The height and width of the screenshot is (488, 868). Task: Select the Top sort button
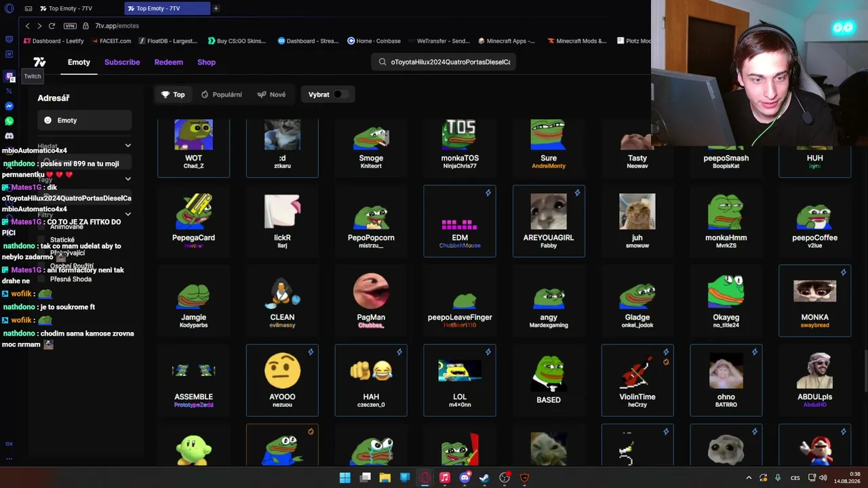click(x=173, y=95)
